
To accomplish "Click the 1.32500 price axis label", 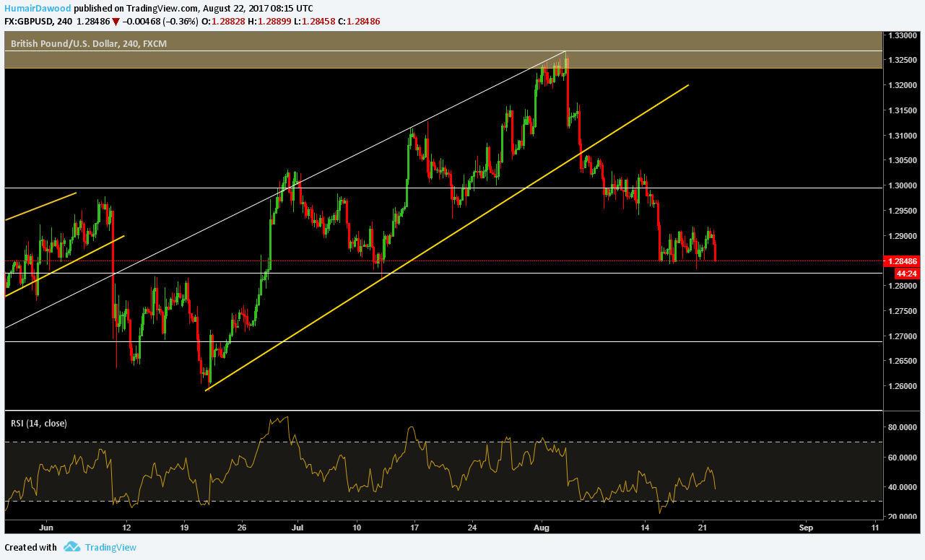I will 903,60.
